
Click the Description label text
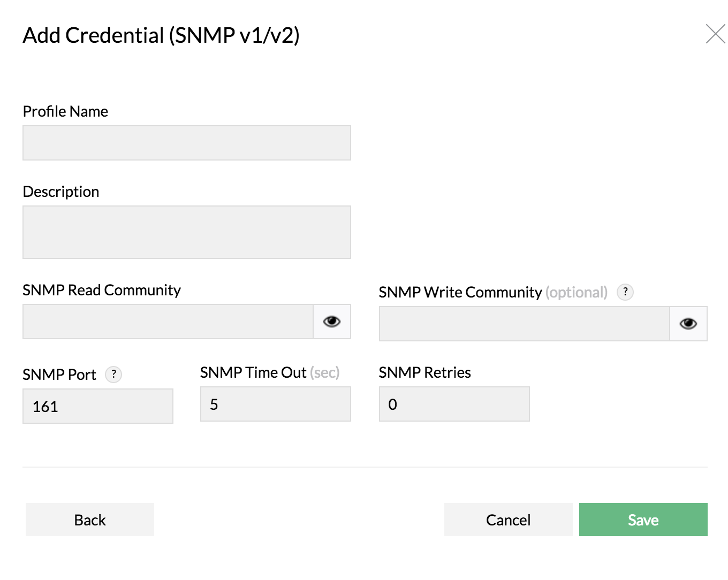coord(61,192)
